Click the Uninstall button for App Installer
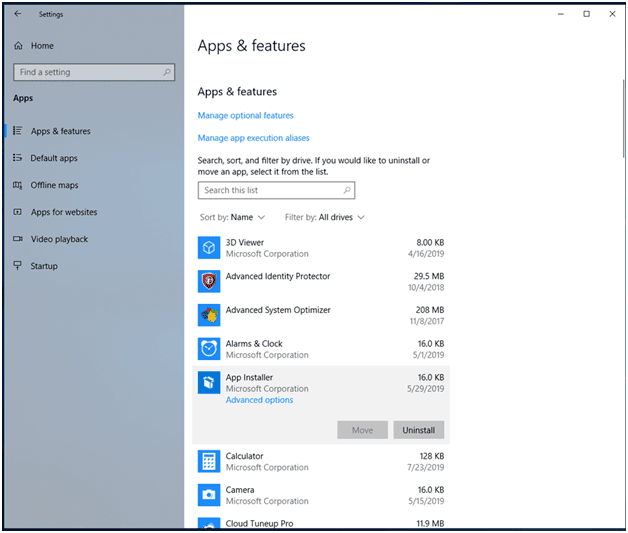The image size is (628, 533). pos(419,430)
